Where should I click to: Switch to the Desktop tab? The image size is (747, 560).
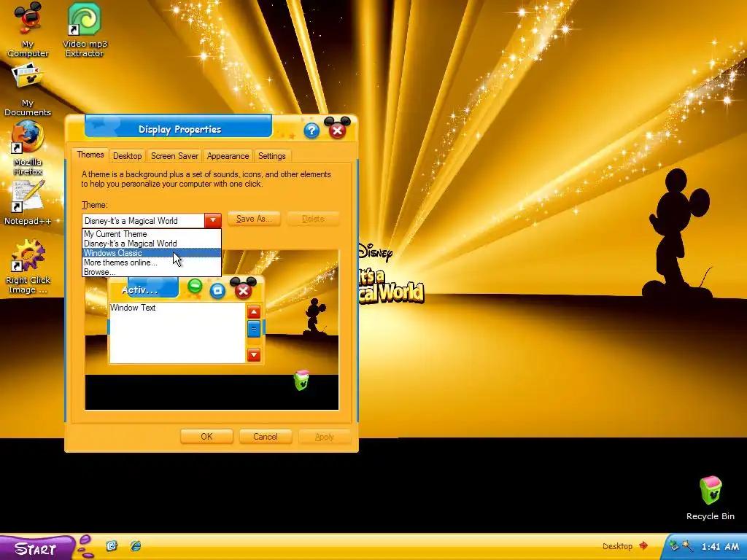click(x=127, y=156)
